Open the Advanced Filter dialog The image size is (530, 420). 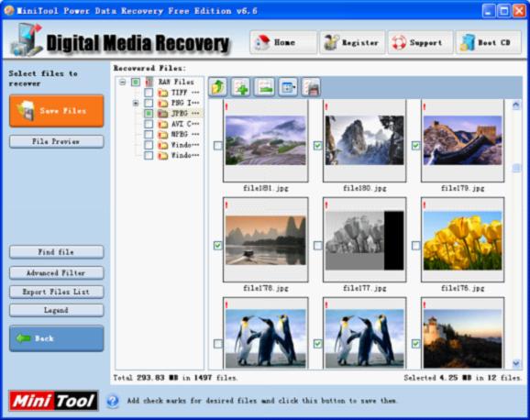point(57,273)
